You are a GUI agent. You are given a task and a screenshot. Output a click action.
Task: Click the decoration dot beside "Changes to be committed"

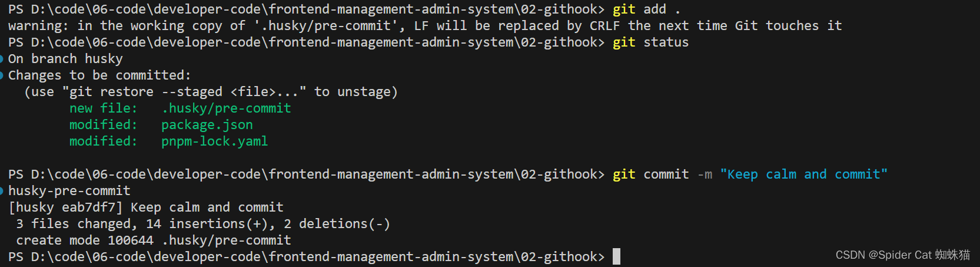(x=2, y=75)
